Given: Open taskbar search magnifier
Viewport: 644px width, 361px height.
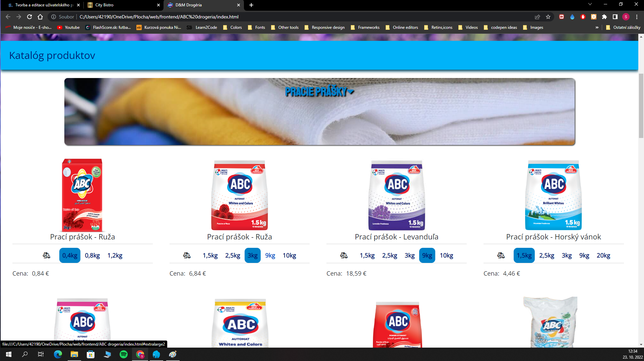Looking at the screenshot, I should pos(25,354).
